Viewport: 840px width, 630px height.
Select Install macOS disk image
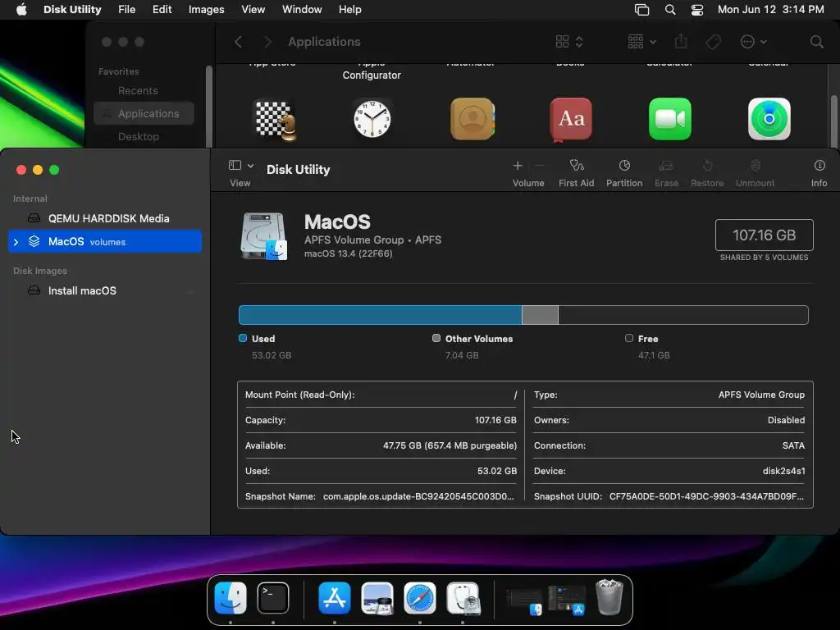pos(105,290)
